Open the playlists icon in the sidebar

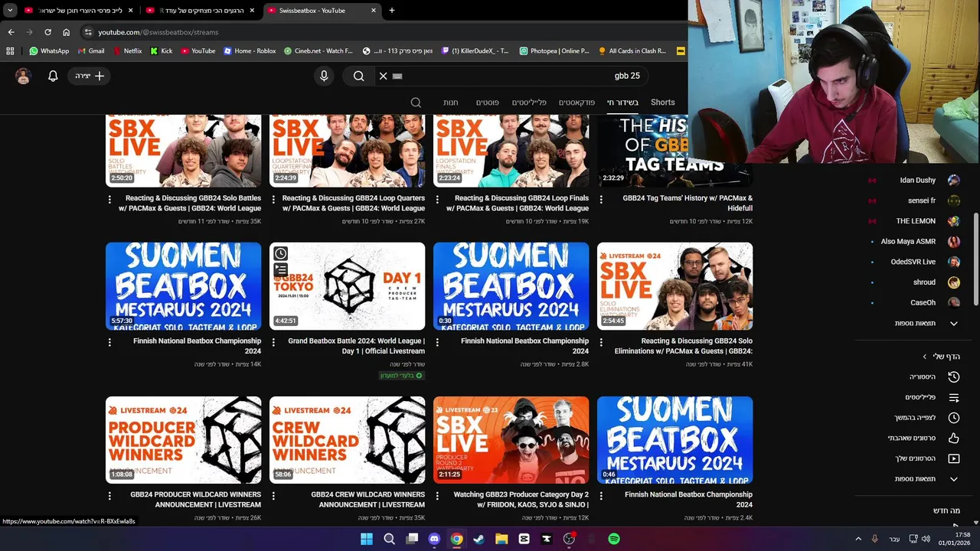click(953, 397)
